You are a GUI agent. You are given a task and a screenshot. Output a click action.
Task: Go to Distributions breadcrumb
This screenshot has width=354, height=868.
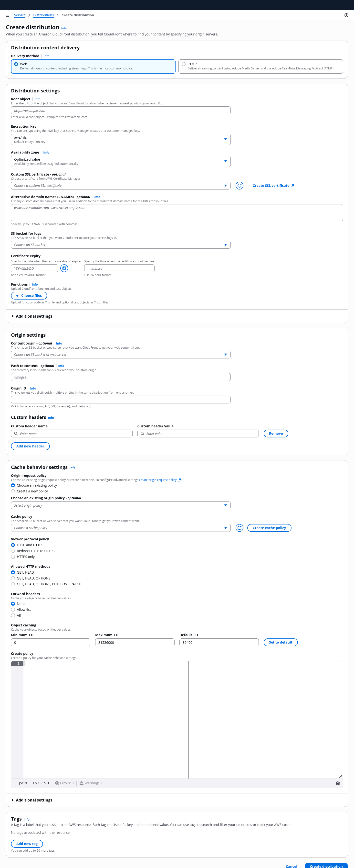[x=43, y=15]
